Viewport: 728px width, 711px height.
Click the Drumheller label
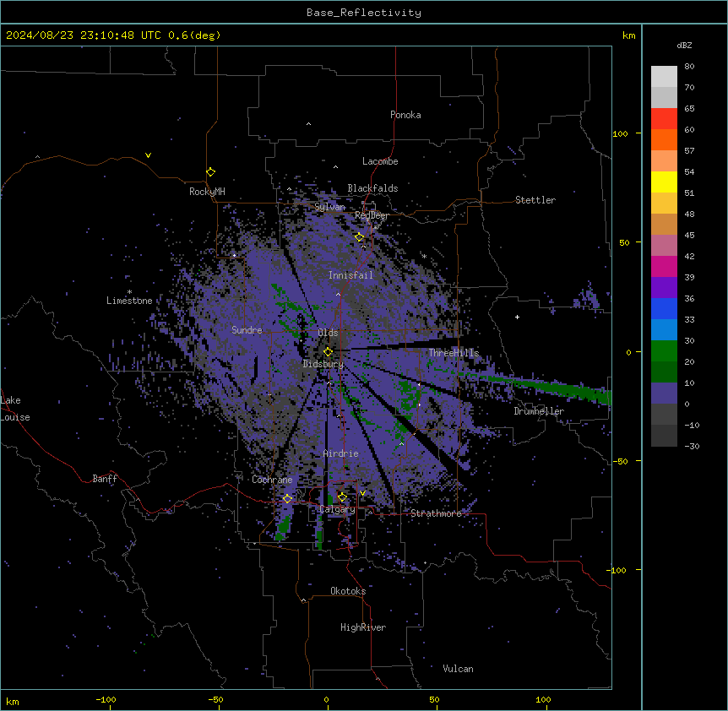(539, 411)
